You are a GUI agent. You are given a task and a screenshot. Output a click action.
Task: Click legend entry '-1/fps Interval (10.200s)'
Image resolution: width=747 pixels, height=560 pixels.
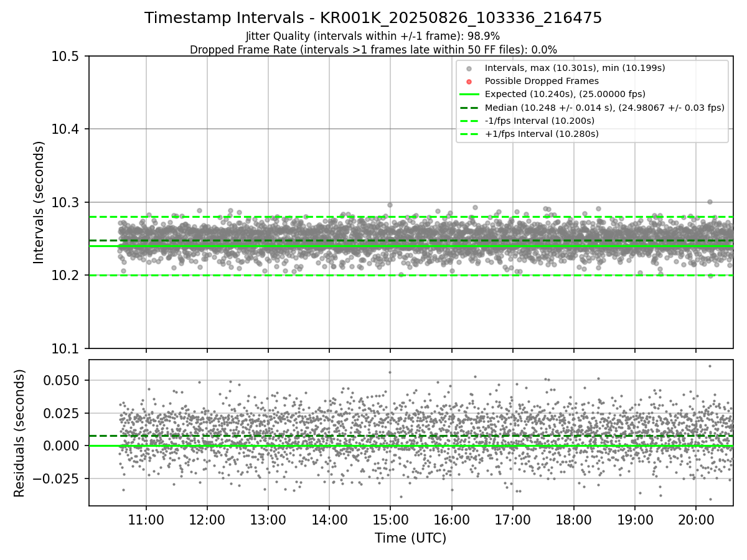[x=540, y=121]
